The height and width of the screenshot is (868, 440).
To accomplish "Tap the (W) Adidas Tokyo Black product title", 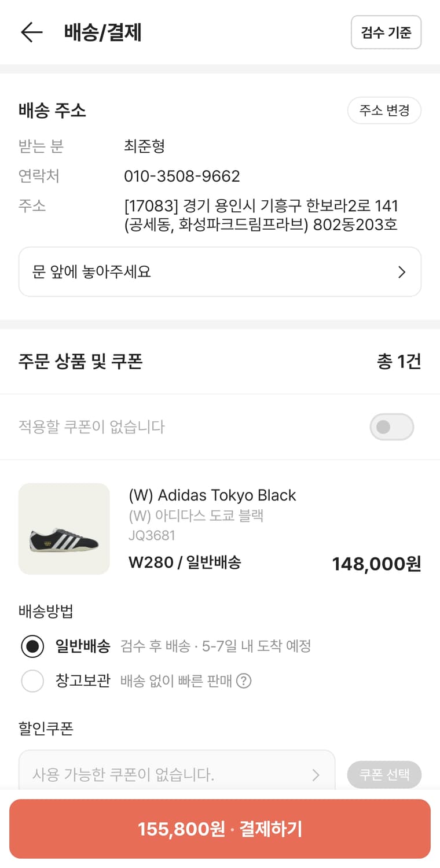I will coord(212,495).
